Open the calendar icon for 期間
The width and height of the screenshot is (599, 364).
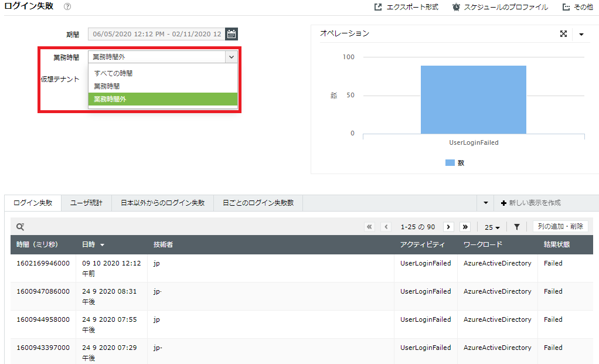(x=231, y=34)
